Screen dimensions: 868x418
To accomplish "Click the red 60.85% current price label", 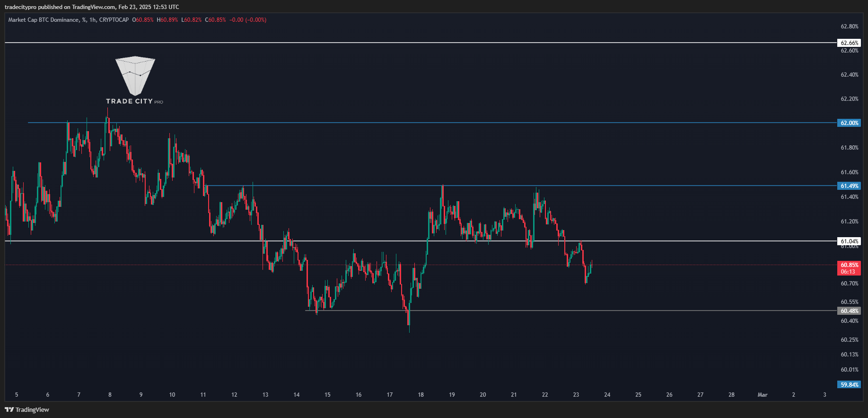I will (850, 265).
